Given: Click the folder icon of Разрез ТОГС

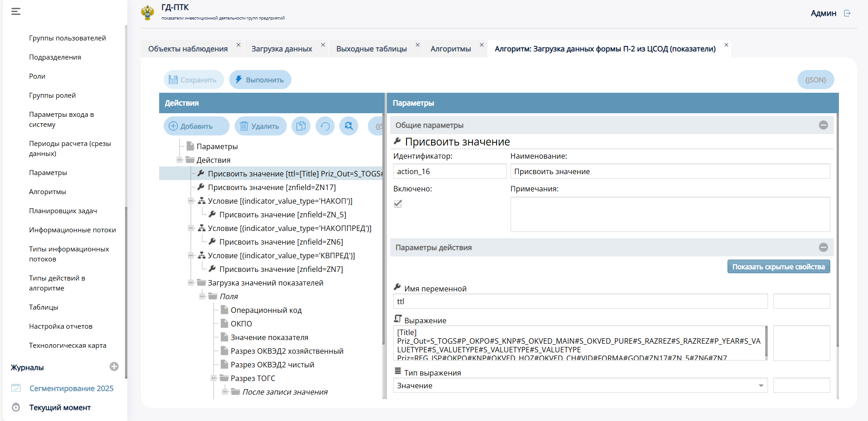Looking at the screenshot, I should point(224,378).
